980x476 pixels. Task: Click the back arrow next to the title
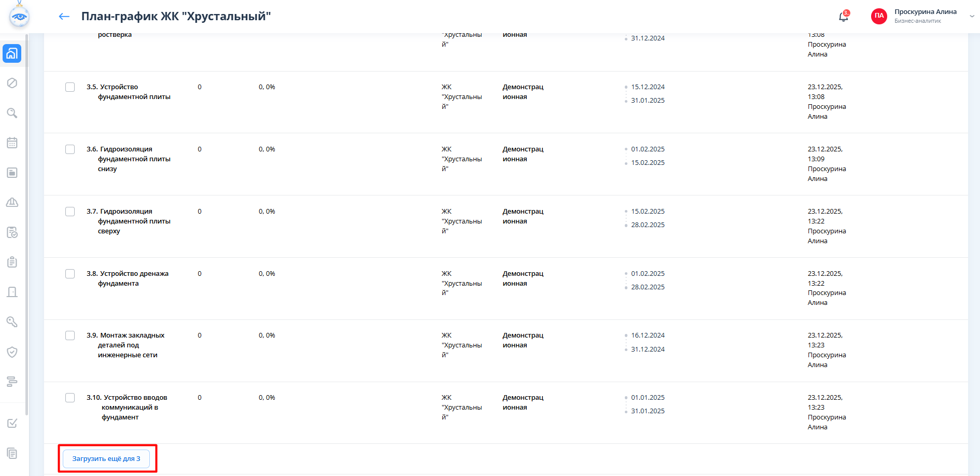[x=64, y=17]
